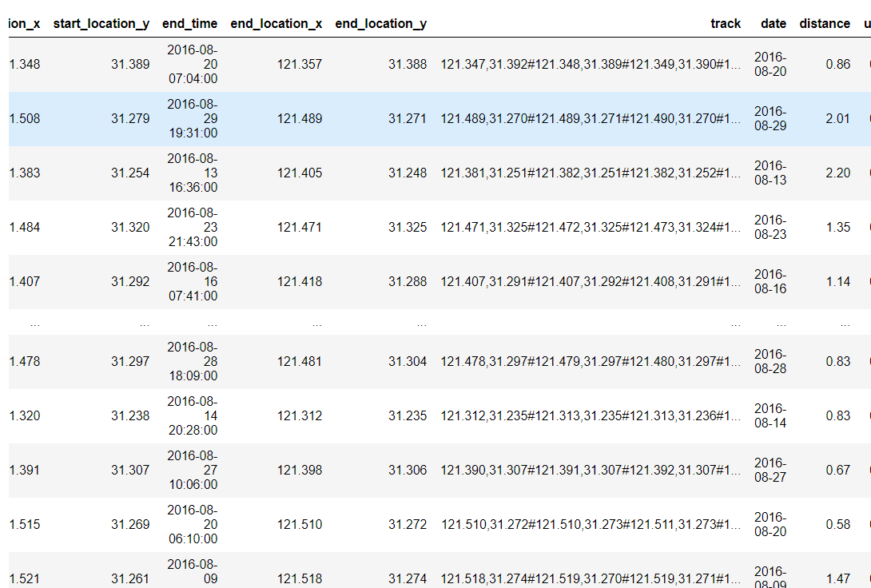The image size is (871, 588).
Task: Click distance value 1.35
Action: (x=837, y=228)
